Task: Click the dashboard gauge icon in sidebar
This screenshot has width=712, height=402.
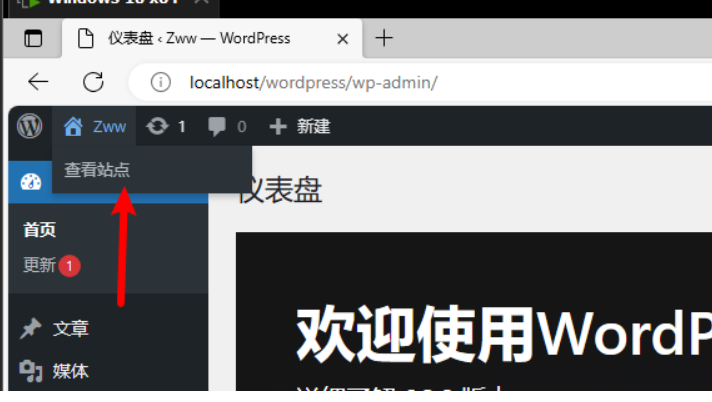Action: coord(30,182)
